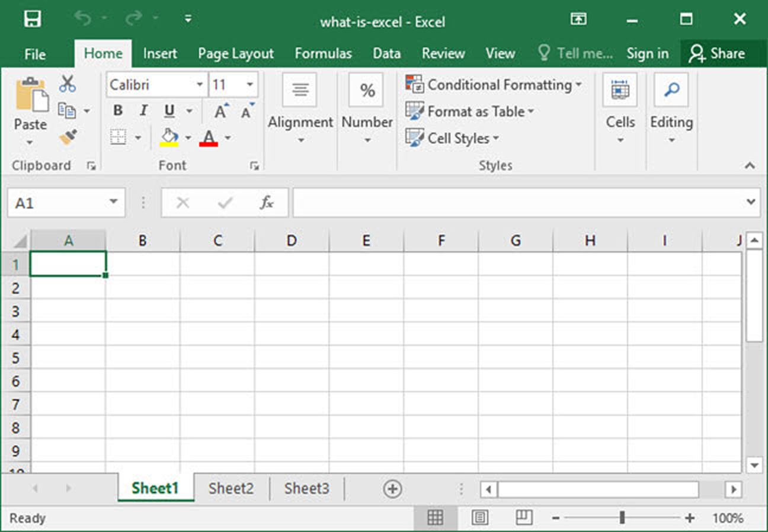Click the Insert Function fx icon
This screenshot has height=532, width=768.
tap(267, 202)
